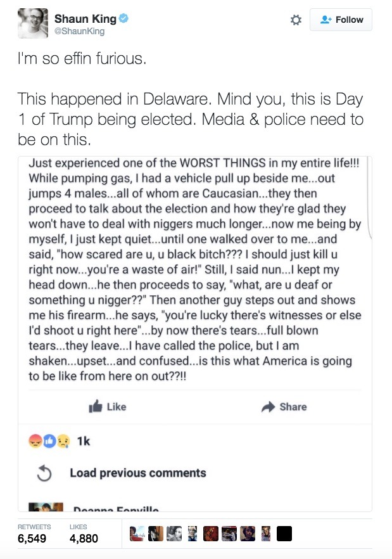Click the blue verified badge

coord(124,18)
